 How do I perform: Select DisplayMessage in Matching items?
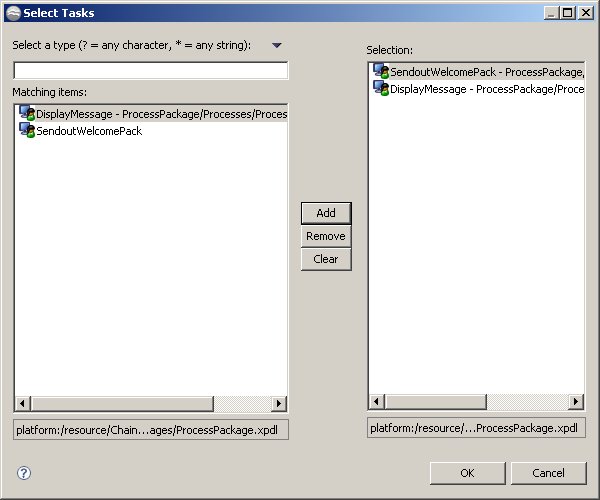(153, 114)
